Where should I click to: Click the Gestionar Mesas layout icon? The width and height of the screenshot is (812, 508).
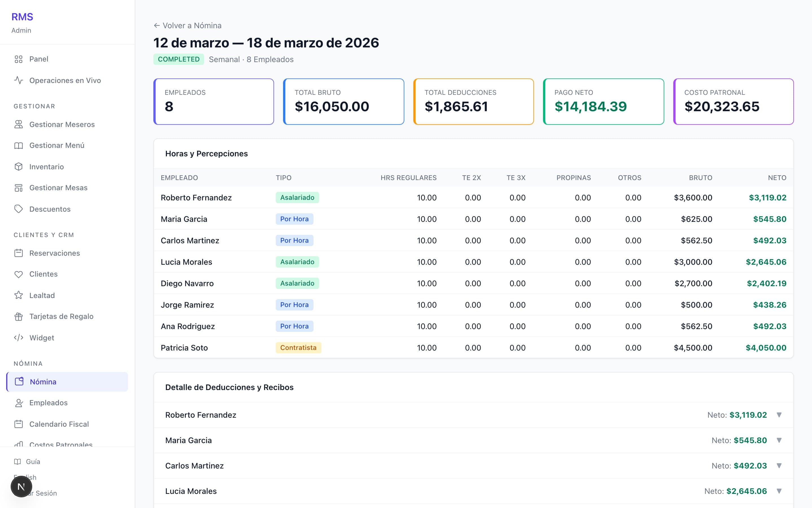click(18, 188)
